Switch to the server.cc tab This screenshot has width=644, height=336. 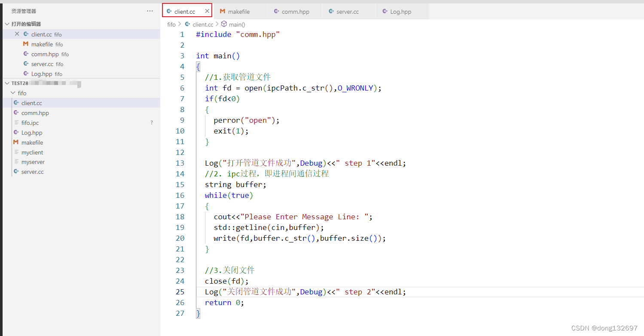(x=348, y=12)
